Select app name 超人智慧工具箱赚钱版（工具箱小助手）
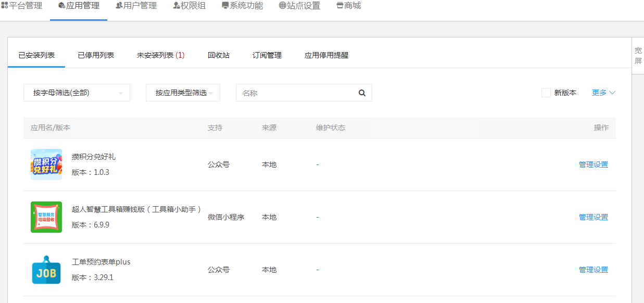 pos(137,209)
